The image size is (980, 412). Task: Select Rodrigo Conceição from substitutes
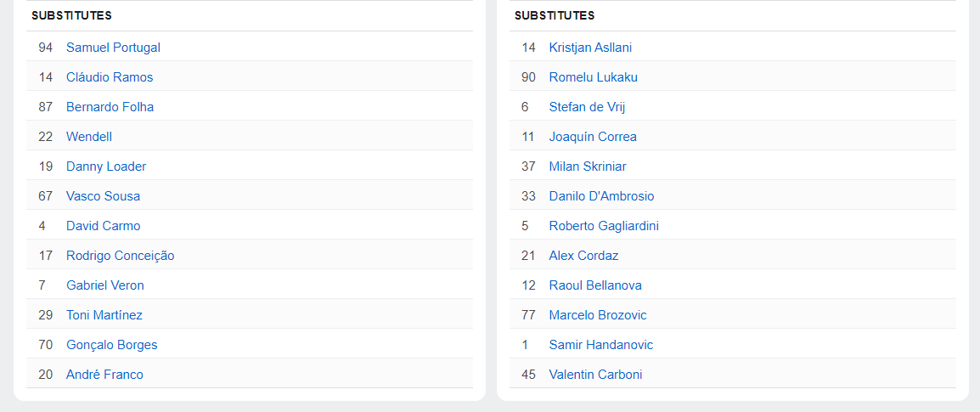coord(120,256)
